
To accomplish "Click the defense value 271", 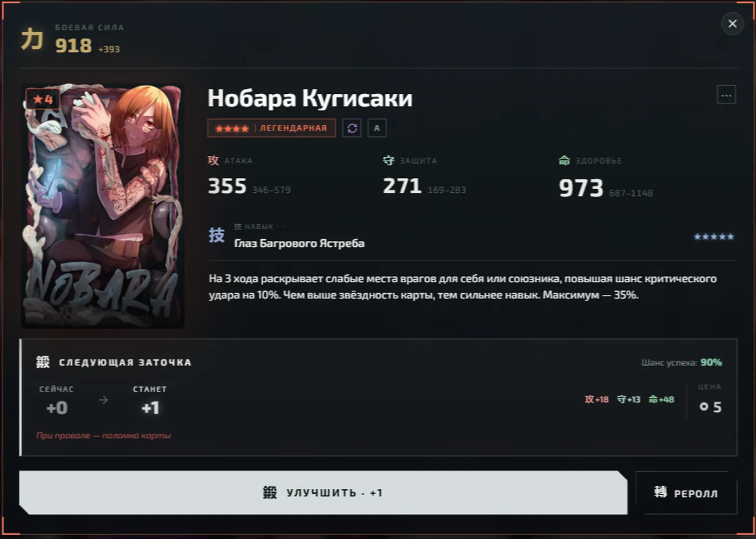I will pyautogui.click(x=402, y=186).
